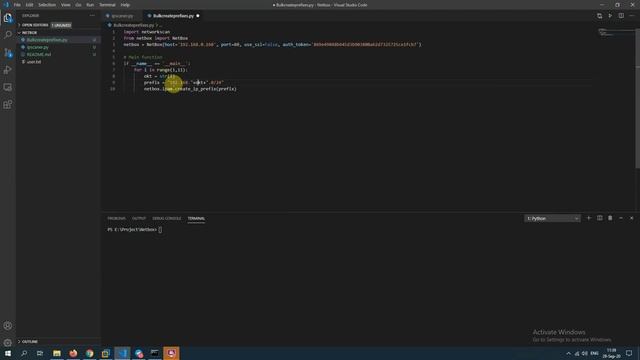Open the Search view in activity bar

tap(8, 35)
